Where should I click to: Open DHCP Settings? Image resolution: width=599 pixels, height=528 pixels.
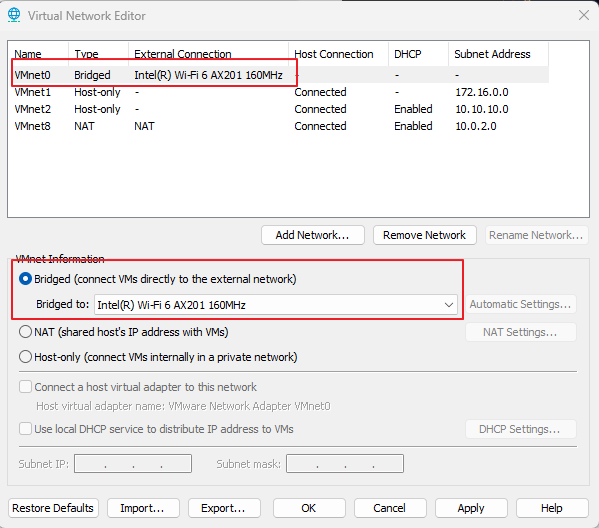click(520, 429)
